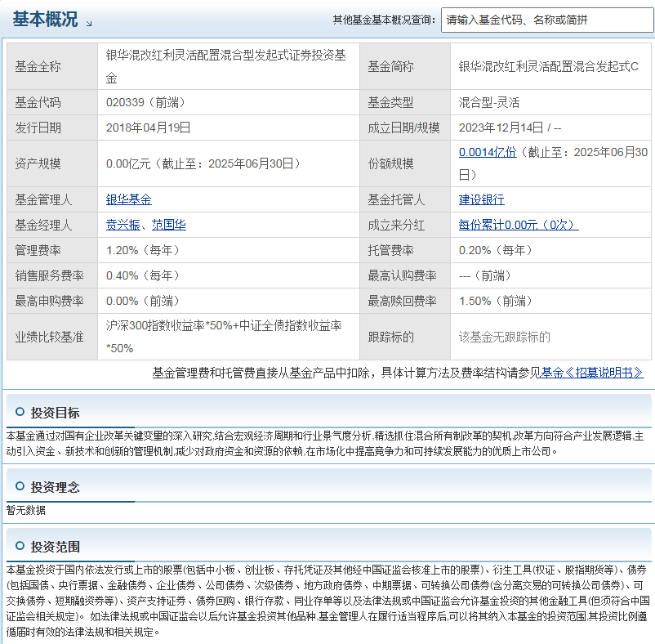Viewport: 655px width, 644px height.
Task: Click the 托管费率 label cell
Action: tap(405, 250)
